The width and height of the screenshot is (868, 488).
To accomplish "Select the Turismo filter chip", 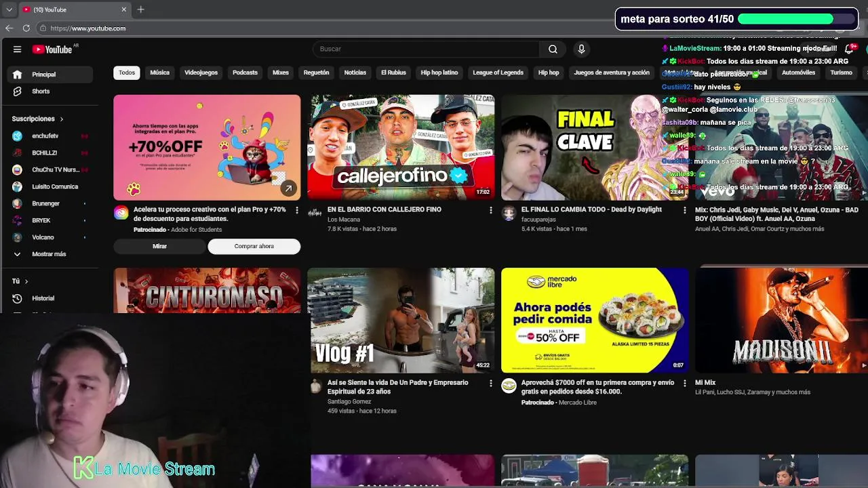I will [841, 73].
